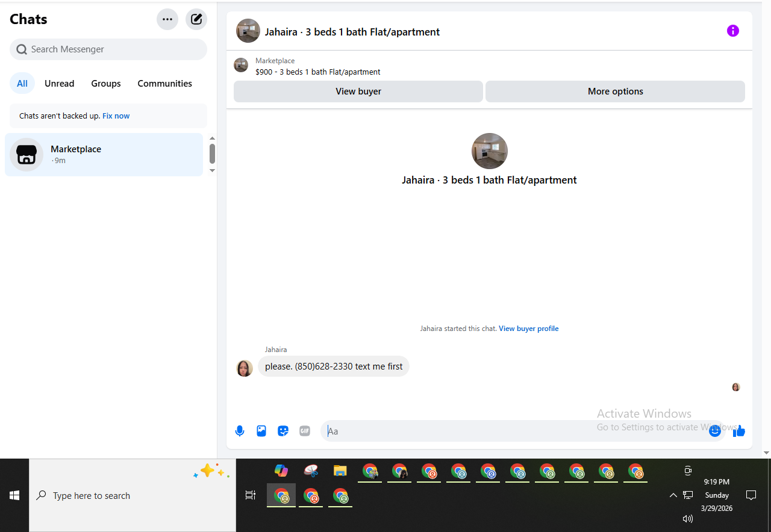Click listing thumbnail in conversation header
The height and width of the screenshot is (532, 771).
pos(248,31)
